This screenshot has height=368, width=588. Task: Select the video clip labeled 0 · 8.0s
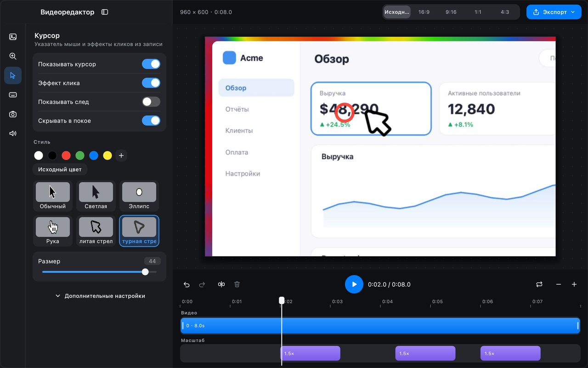click(380, 326)
